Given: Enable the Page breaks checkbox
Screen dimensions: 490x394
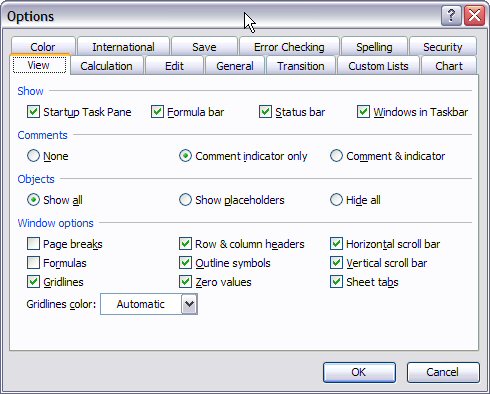Looking at the screenshot, I should click(33, 244).
